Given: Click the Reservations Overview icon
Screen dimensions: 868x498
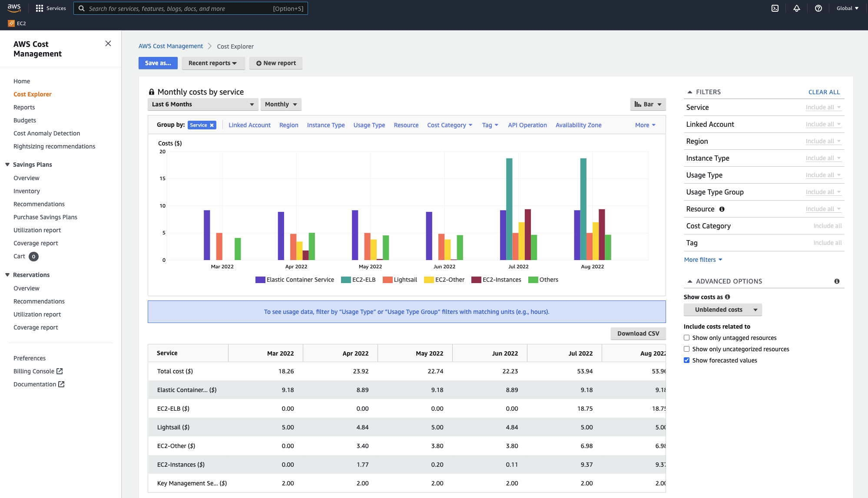Looking at the screenshot, I should pyautogui.click(x=26, y=288).
